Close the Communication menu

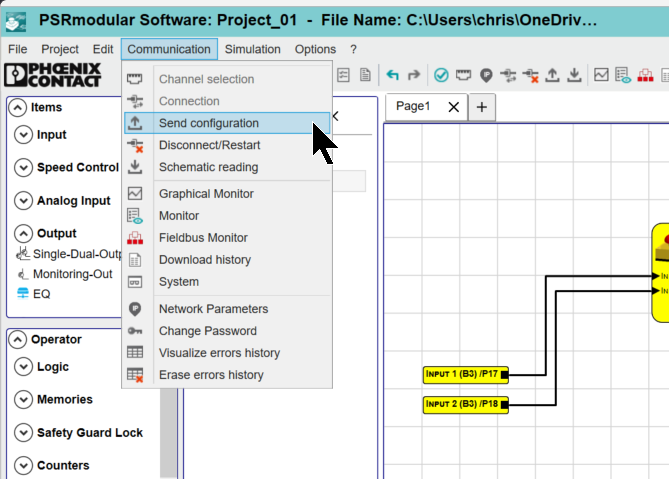coord(169,49)
